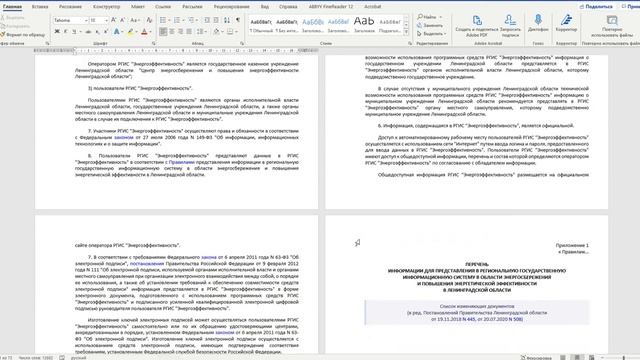Switch to the Вставка ribbon tab
The width and height of the screenshot is (640, 360).
tap(40, 7)
